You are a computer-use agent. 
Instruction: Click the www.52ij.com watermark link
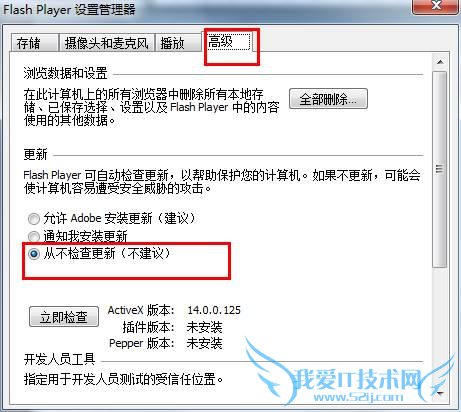coord(358,397)
